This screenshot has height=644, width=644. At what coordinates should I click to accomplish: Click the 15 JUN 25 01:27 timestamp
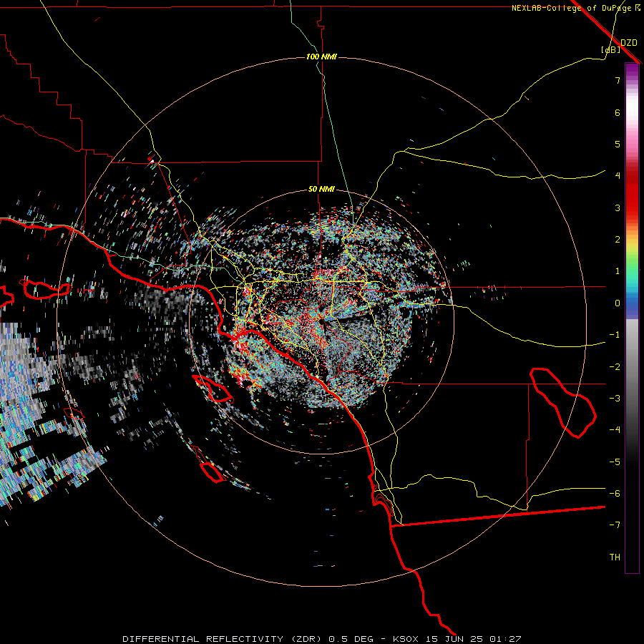pos(474,639)
